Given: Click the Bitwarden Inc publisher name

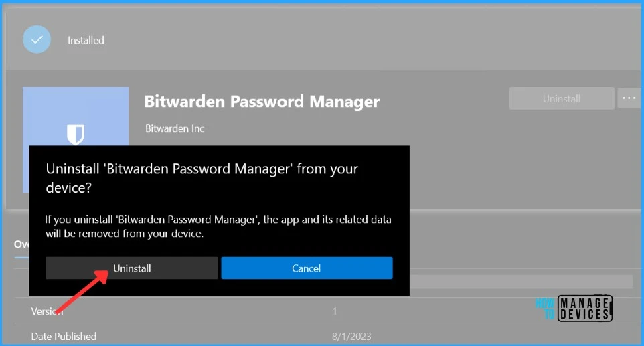Looking at the screenshot, I should point(175,128).
